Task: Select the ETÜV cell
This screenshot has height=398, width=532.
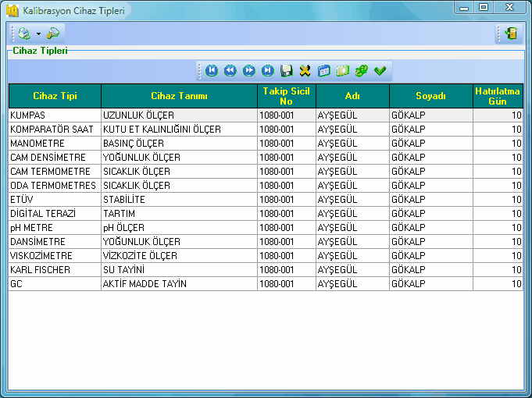Action: 55,200
